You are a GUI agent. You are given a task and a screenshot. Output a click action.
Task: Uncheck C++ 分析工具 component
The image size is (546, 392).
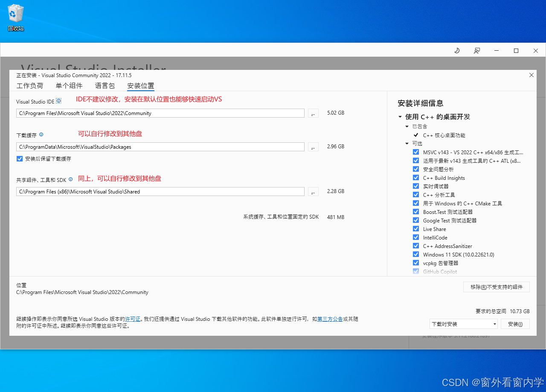(x=416, y=195)
